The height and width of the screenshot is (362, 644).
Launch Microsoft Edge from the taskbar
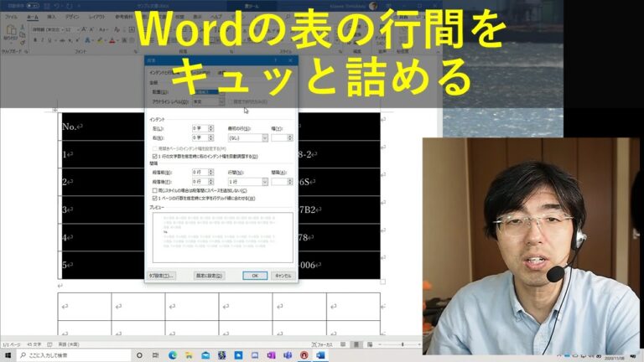(173, 355)
